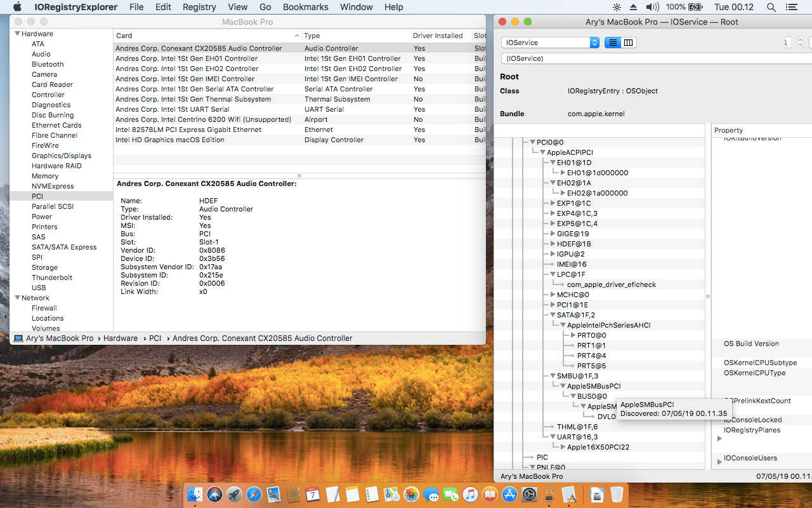
Task: Open Contacts book icon in Dock
Action: (293, 495)
